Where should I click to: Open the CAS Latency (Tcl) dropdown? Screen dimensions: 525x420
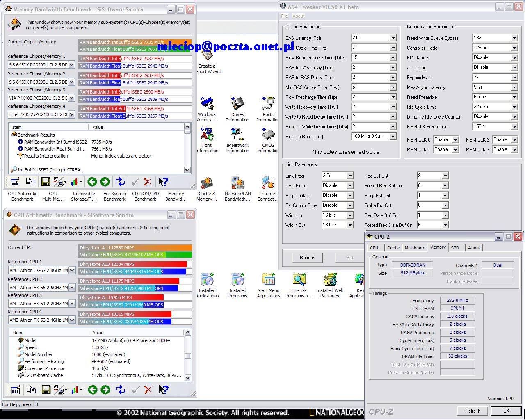[x=393, y=38]
